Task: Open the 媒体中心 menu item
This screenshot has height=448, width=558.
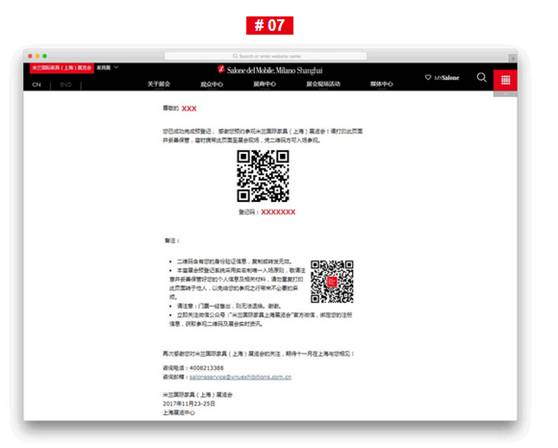Action: pyautogui.click(x=381, y=84)
